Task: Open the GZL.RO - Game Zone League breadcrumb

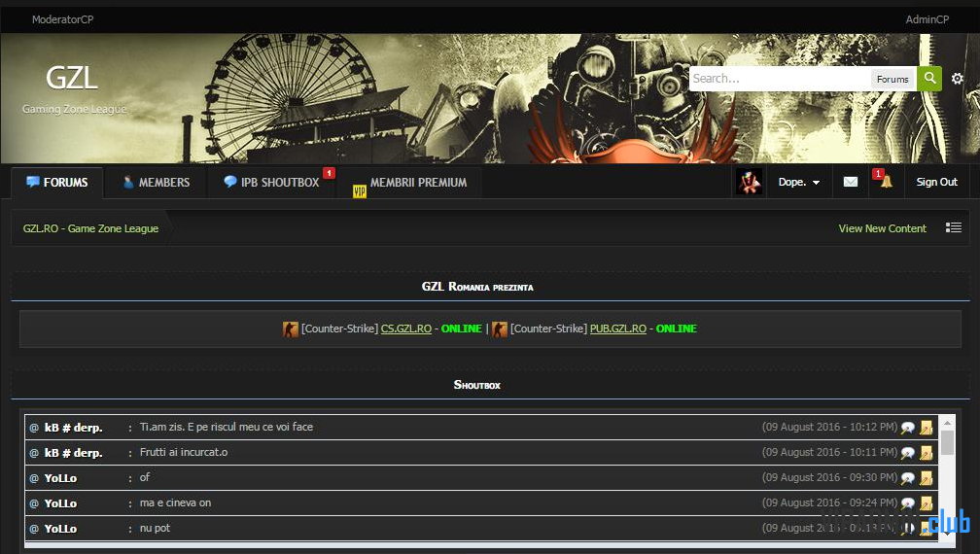Action: (x=90, y=228)
